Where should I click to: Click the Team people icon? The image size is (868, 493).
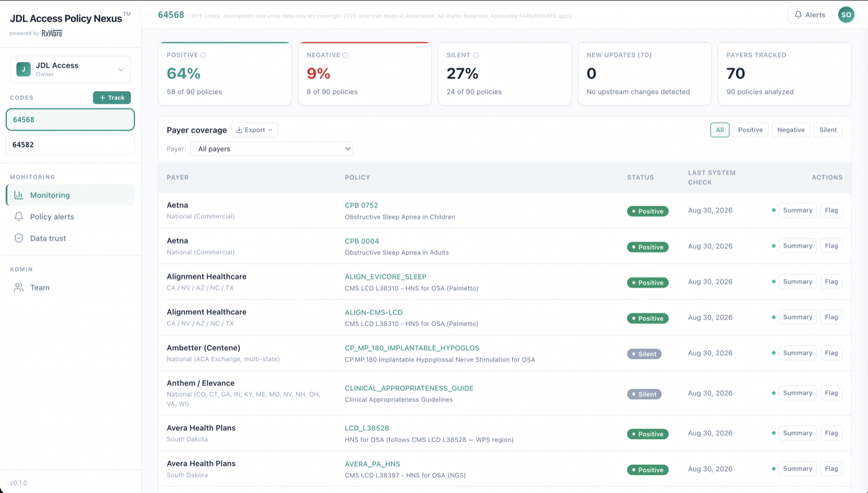(x=18, y=288)
